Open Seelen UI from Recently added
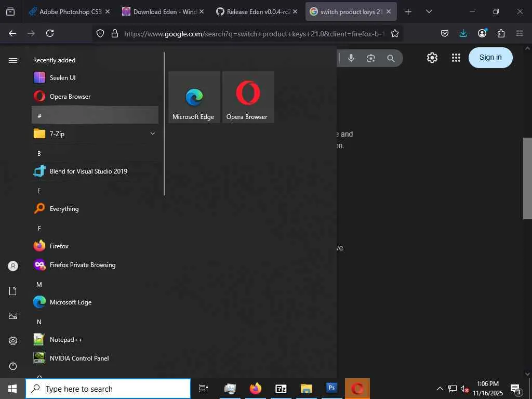Image resolution: width=532 pixels, height=399 pixels. coord(95,78)
